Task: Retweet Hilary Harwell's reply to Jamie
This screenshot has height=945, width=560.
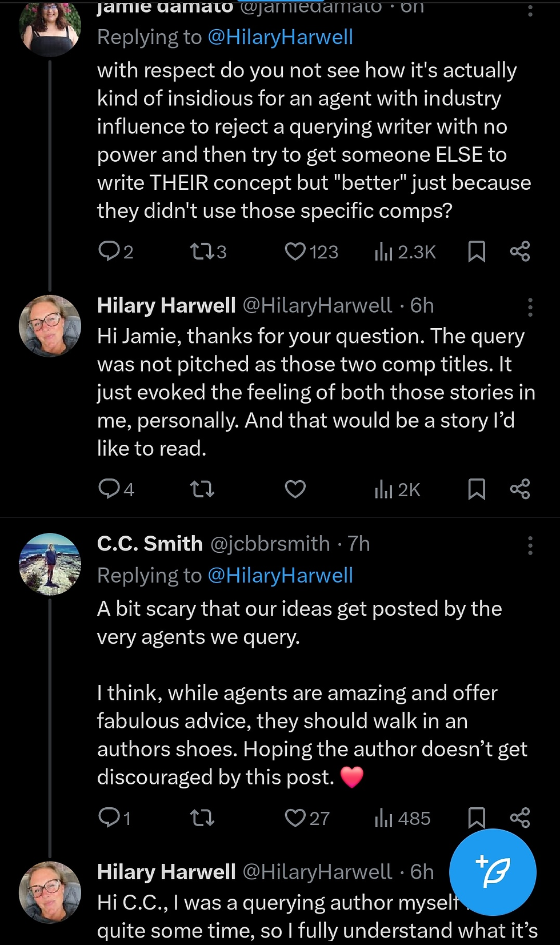Action: coord(202,489)
